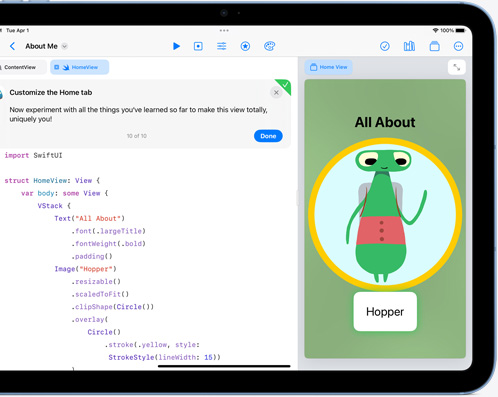Viewport: 498px width, 397px height.
Task: Open the more options ellipsis icon
Action: [x=458, y=46]
